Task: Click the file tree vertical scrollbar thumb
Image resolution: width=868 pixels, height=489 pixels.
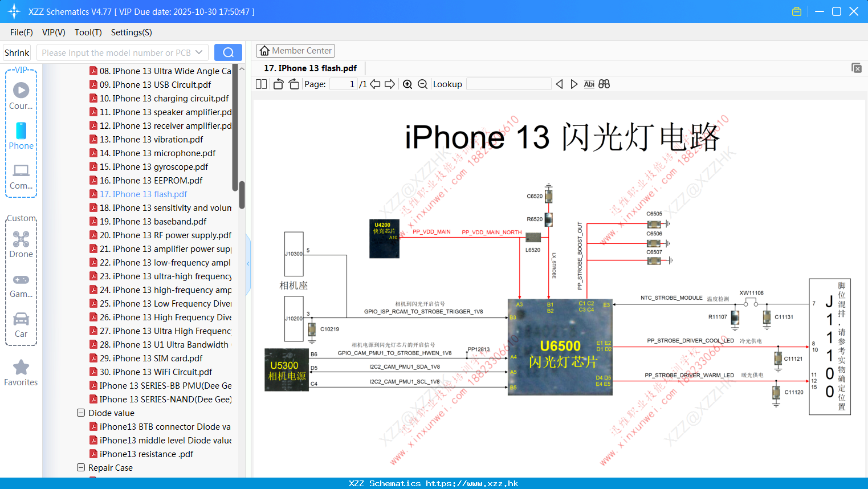Action: (x=242, y=195)
